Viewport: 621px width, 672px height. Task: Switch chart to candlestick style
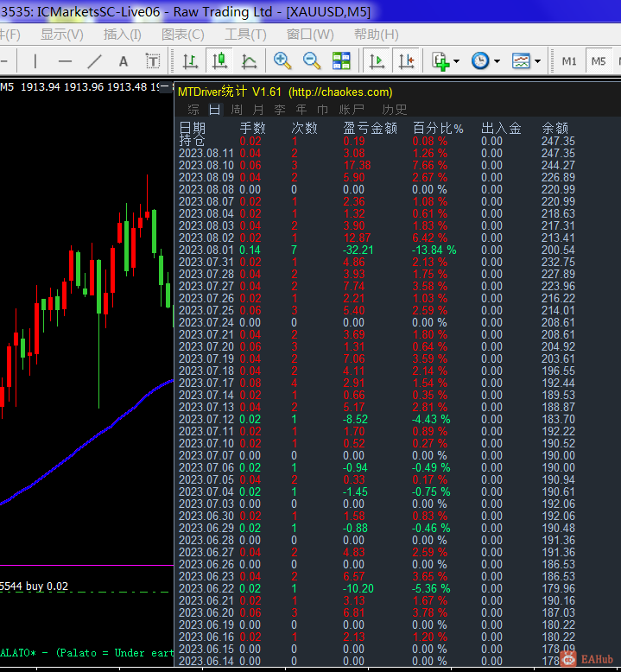[220, 61]
